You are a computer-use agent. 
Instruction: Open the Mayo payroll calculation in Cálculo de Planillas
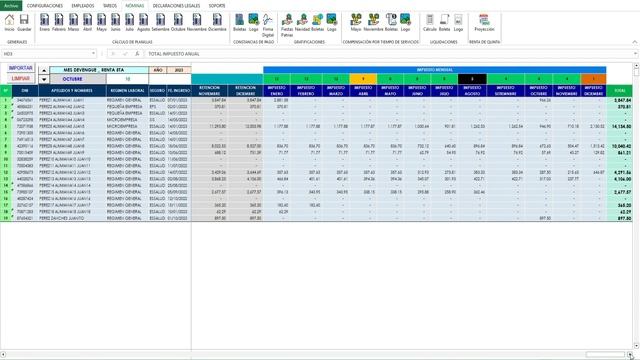pyautogui.click(x=101, y=22)
